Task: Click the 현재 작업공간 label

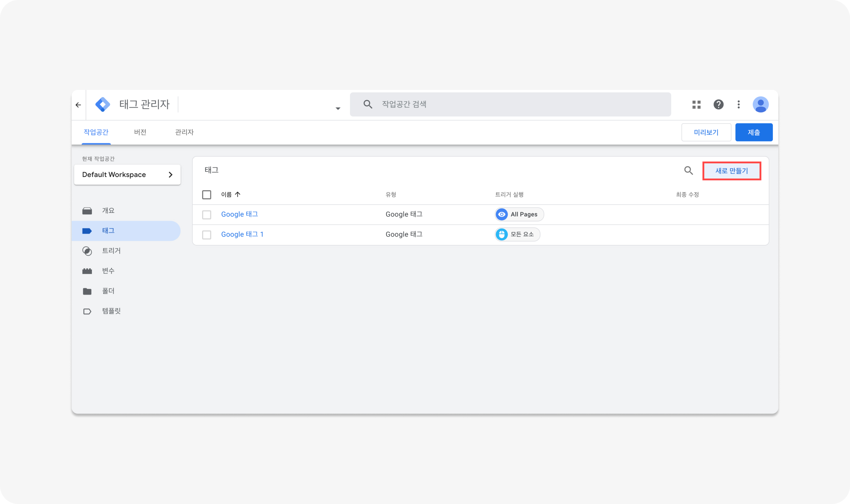Action: 98,159
